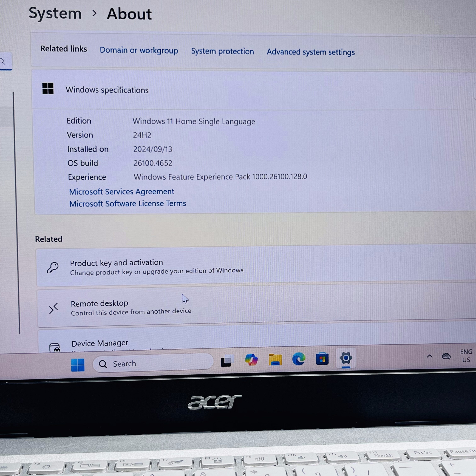Click Change product key or upgrade description
Screen dimensions: 476x476
[157, 272]
